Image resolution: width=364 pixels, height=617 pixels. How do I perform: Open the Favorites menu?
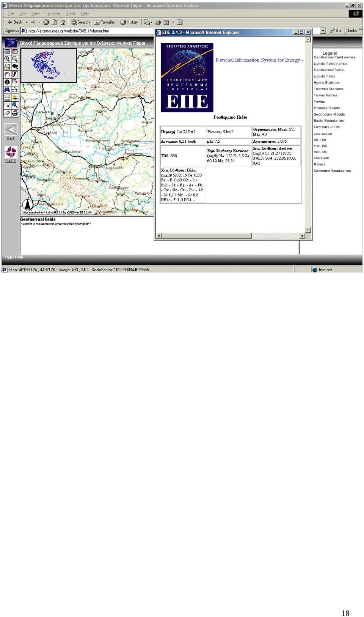click(x=53, y=13)
